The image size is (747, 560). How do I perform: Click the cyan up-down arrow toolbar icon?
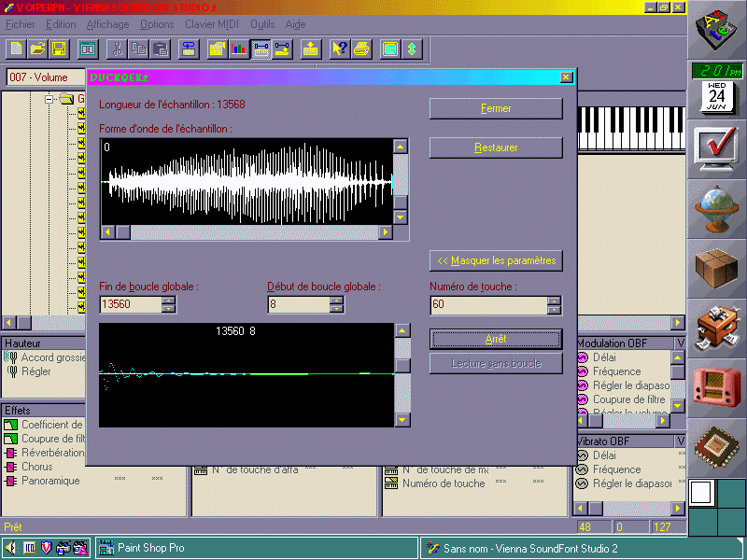pyautogui.click(x=412, y=49)
